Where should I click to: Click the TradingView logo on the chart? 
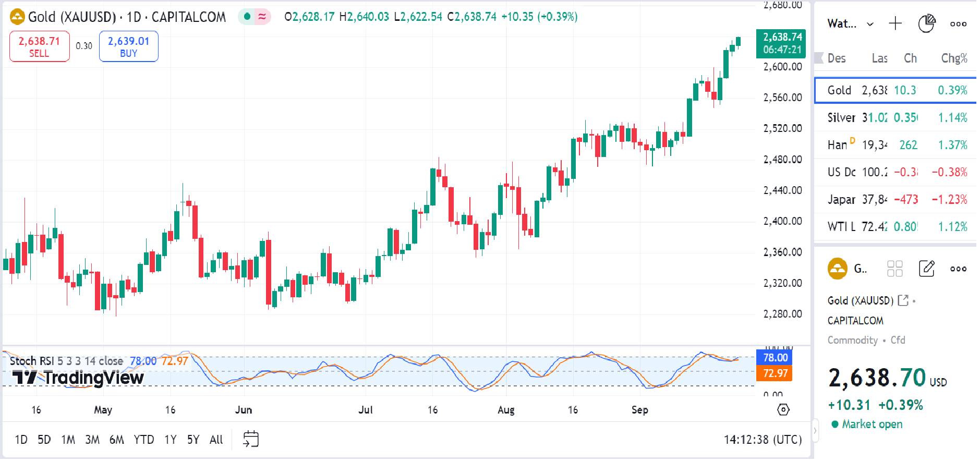[x=75, y=378]
